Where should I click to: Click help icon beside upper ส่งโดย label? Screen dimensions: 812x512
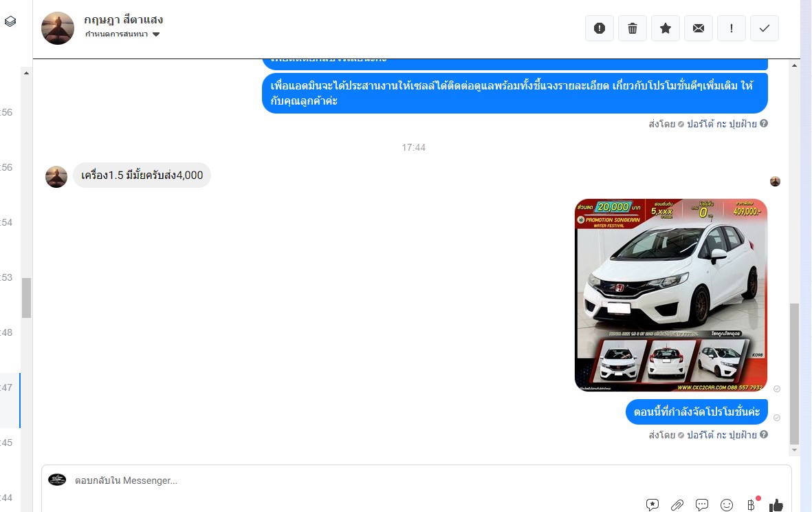coord(764,123)
